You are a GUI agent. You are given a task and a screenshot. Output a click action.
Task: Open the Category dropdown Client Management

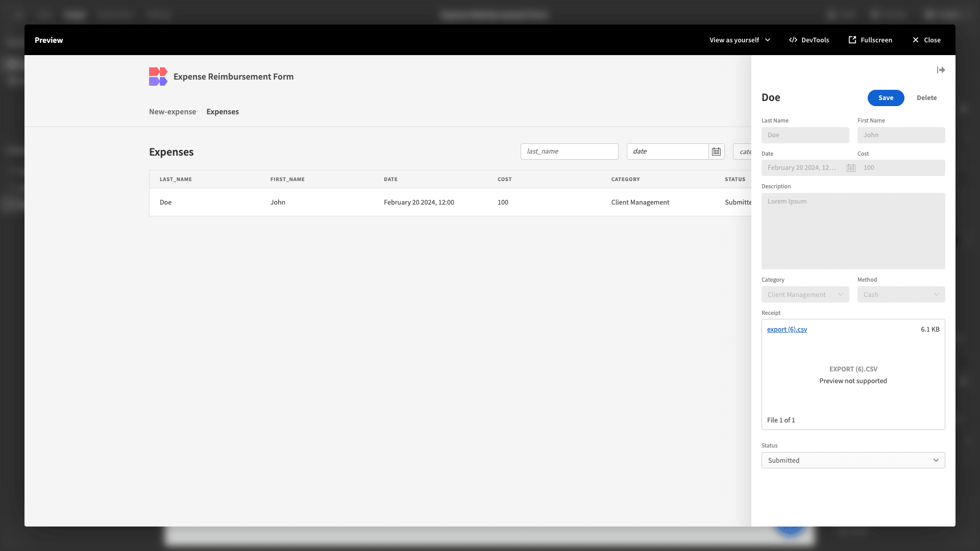pos(805,294)
